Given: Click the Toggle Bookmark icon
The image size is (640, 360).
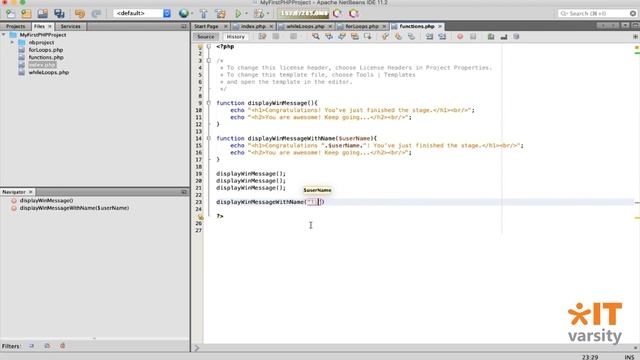Looking at the screenshot, I should coord(411,37).
